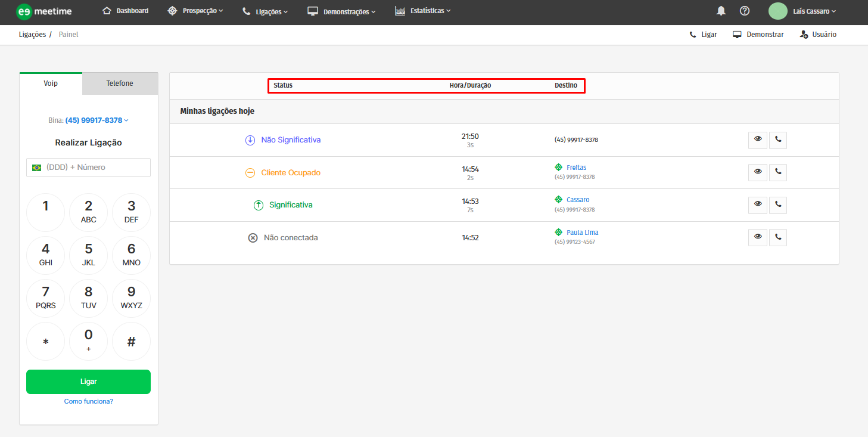868x437 pixels.
Task: Click the Meetime logo
Action: coord(45,11)
